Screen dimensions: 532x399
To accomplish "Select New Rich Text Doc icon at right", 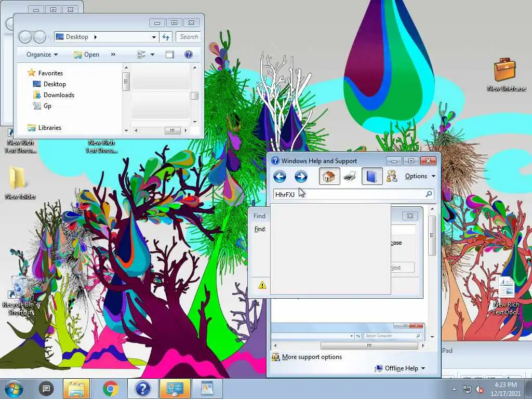I will pos(506,296).
